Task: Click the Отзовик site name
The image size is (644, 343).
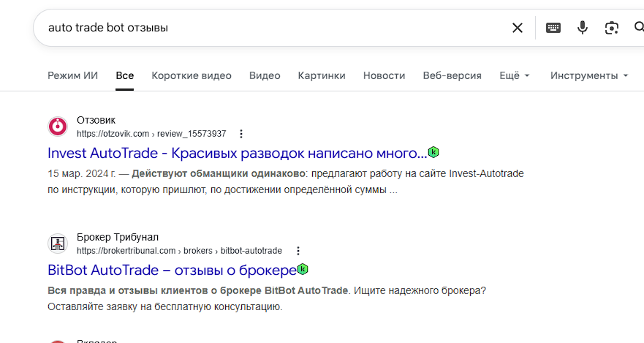Action: pyautogui.click(x=96, y=121)
